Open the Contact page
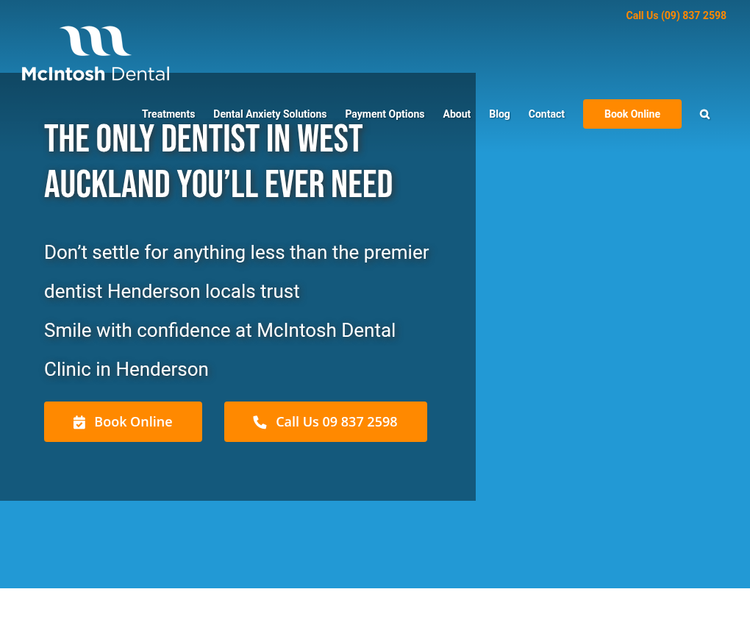 [546, 114]
